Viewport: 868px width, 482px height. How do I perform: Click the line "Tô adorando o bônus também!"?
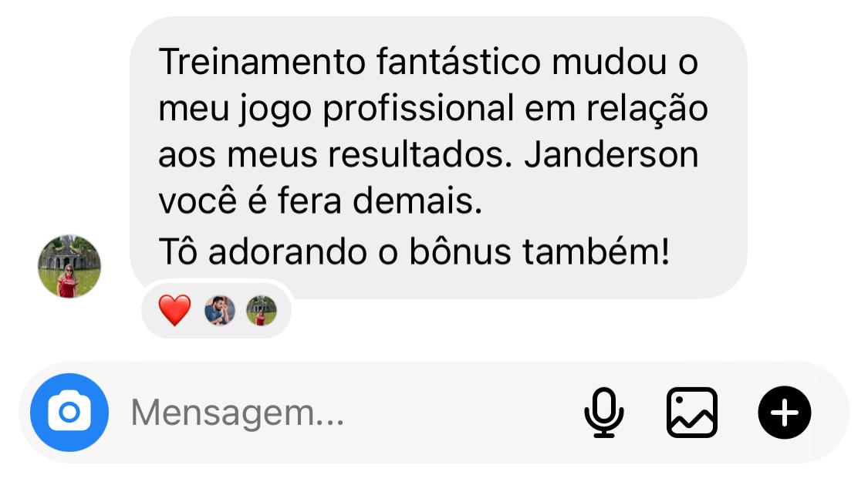coord(414,251)
